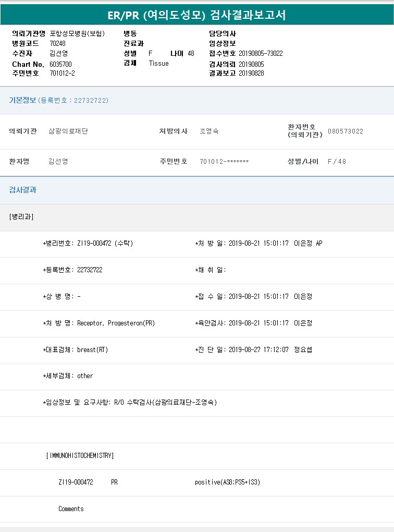Click the [병리과] department row
Screen dimensions: 394x532
(21, 217)
